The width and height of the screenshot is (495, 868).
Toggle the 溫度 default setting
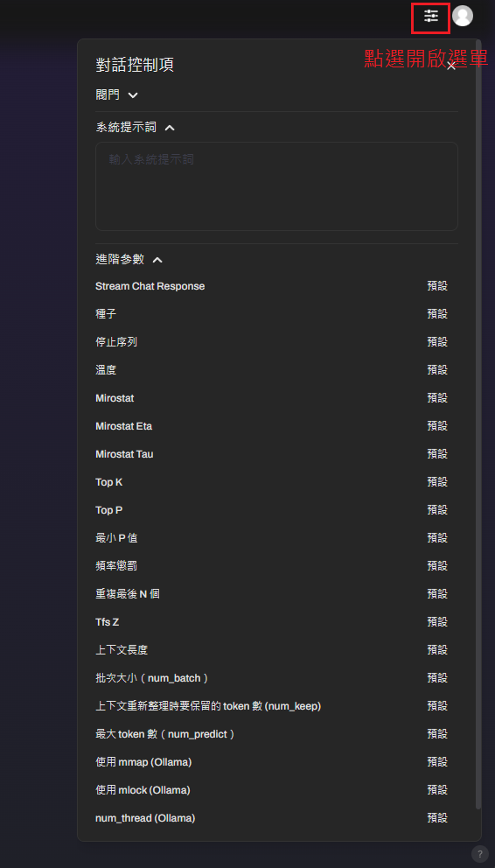(437, 370)
